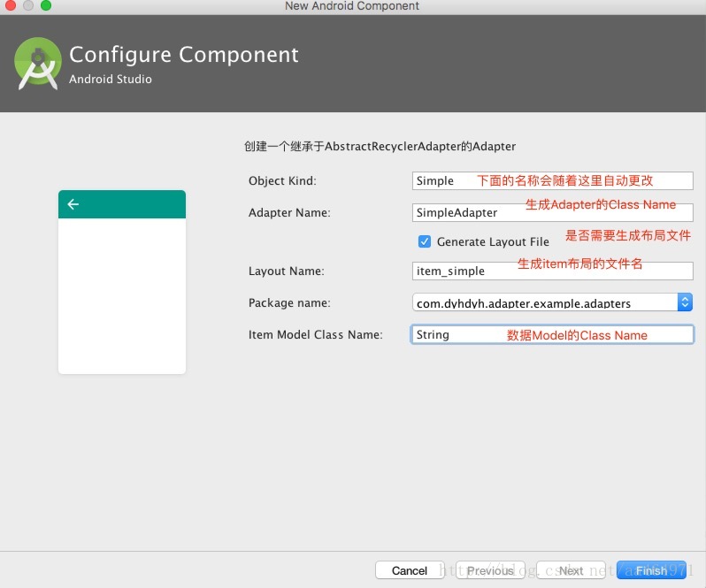Click the white activity preview thumbnail
The width and height of the screenshot is (706, 588).
tap(122, 282)
